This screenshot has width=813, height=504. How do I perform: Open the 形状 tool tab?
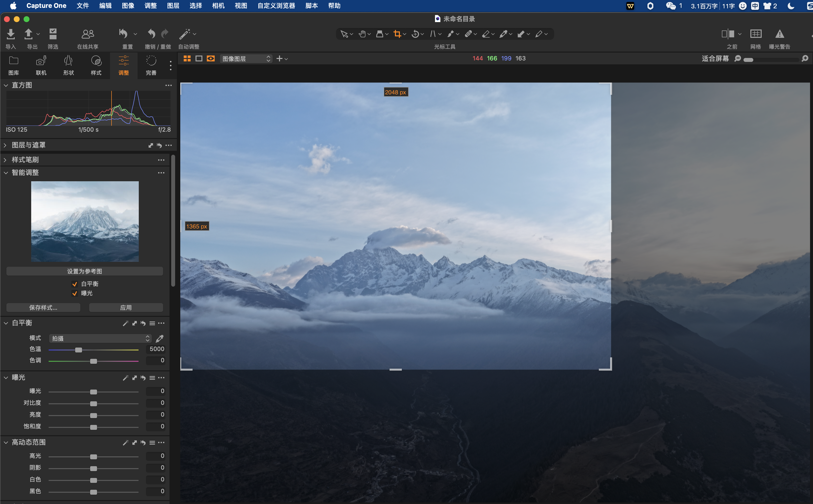tap(69, 66)
